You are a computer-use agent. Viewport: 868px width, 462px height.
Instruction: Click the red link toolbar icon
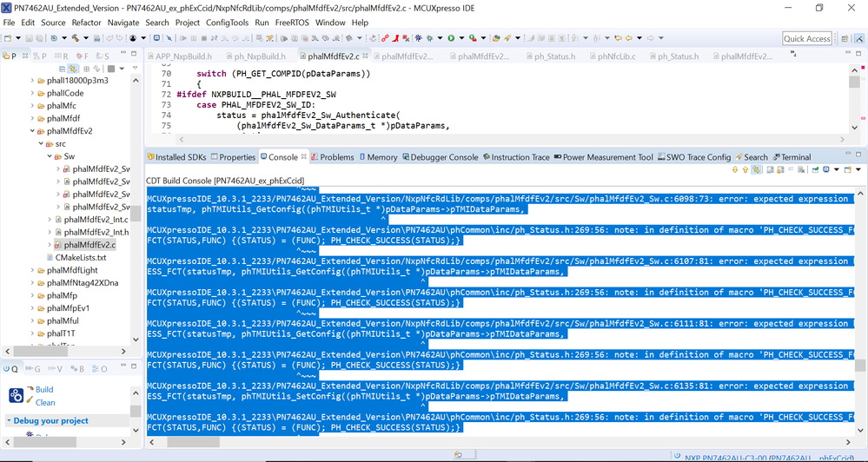pos(385,38)
